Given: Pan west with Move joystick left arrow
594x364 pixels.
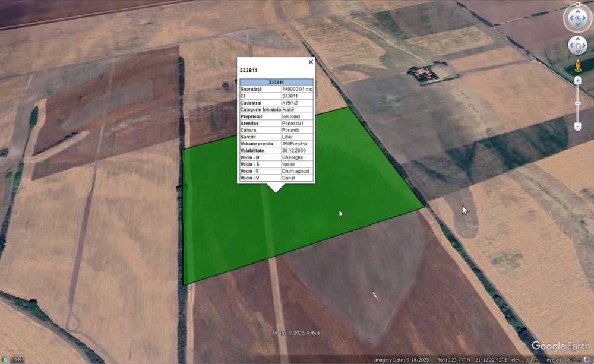Looking at the screenshot, I should (x=571, y=46).
